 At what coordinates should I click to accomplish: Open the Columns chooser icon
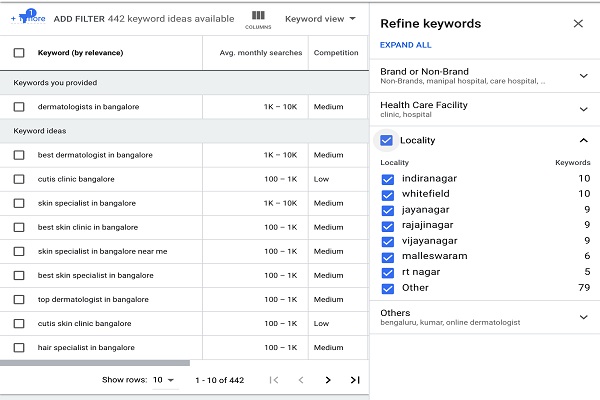click(258, 16)
